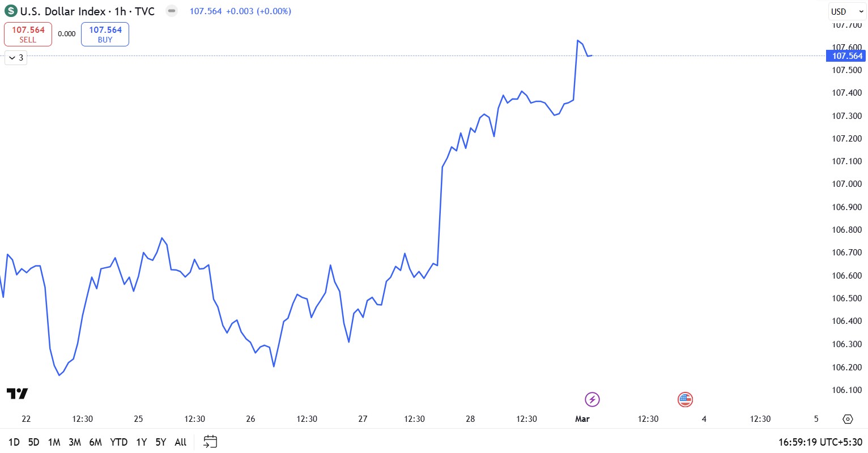Open chart settings via the hexagon icon
The width and height of the screenshot is (868, 453).
coord(848,419)
